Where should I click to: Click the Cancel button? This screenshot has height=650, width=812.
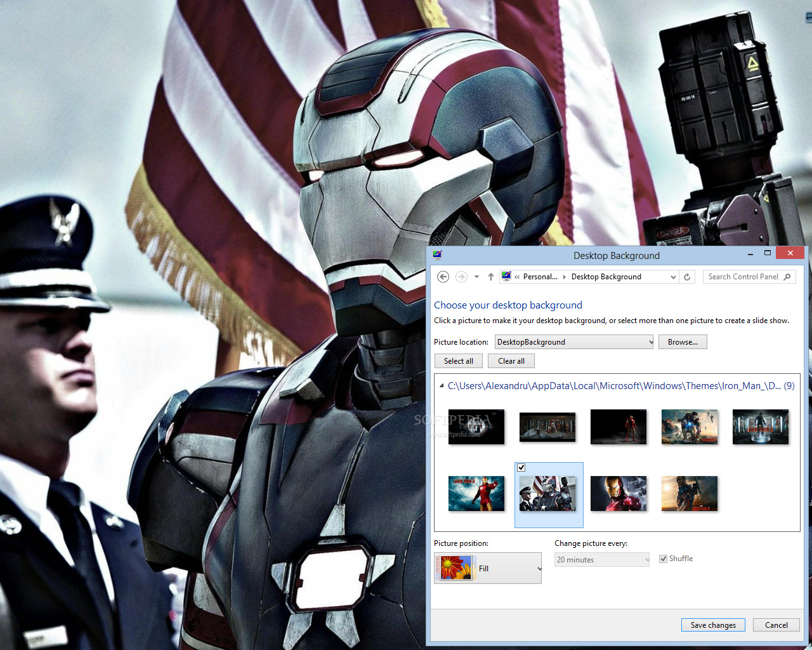(x=776, y=625)
